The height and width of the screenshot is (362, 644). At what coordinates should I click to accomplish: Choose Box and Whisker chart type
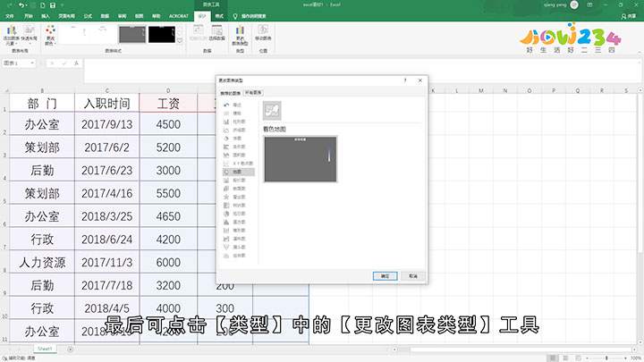click(x=238, y=231)
